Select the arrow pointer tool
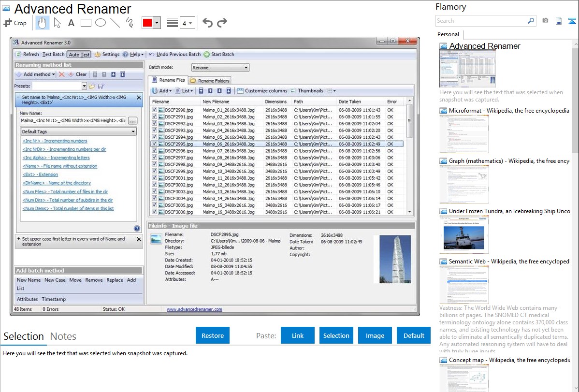 [x=57, y=23]
